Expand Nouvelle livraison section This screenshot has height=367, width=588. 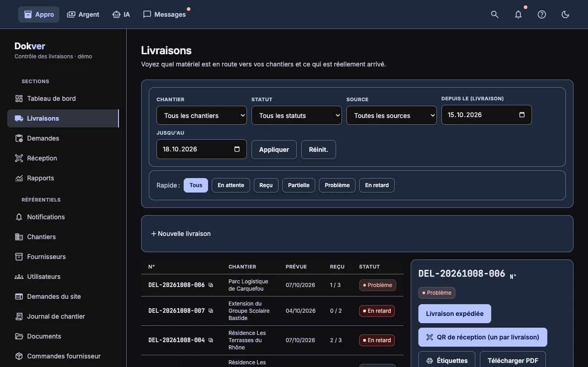coord(181,234)
